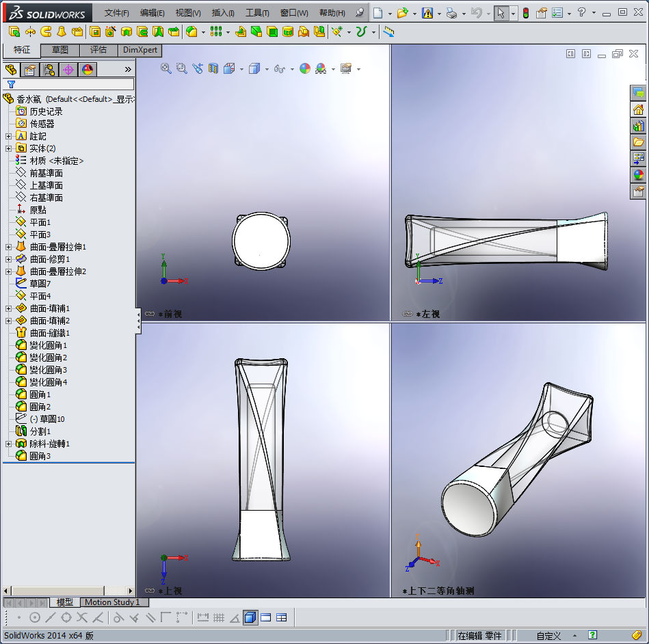The width and height of the screenshot is (649, 644).
Task: Toggle the view link icon beside *左視
Action: pyautogui.click(x=408, y=314)
